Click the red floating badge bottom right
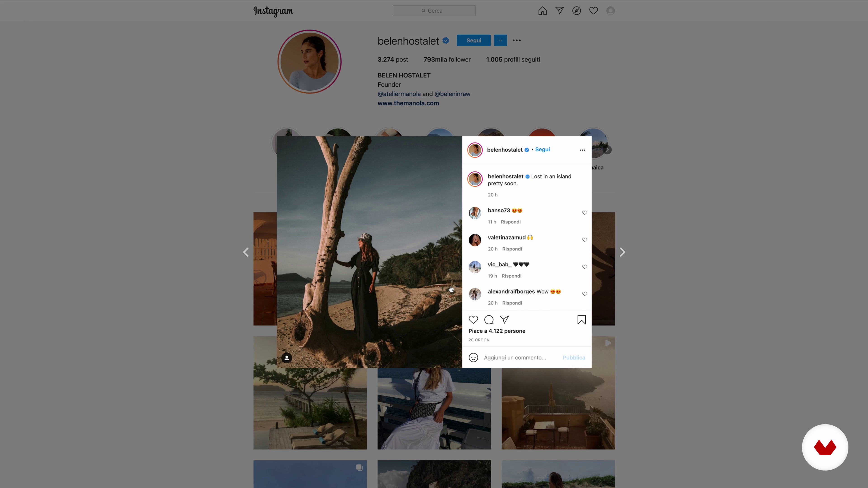 click(x=825, y=447)
